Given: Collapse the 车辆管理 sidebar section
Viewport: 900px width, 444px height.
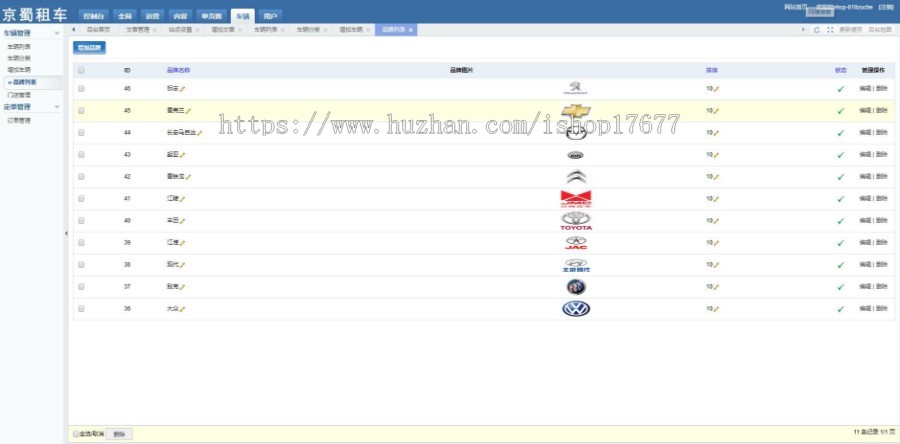Looking at the screenshot, I should click(x=57, y=34).
